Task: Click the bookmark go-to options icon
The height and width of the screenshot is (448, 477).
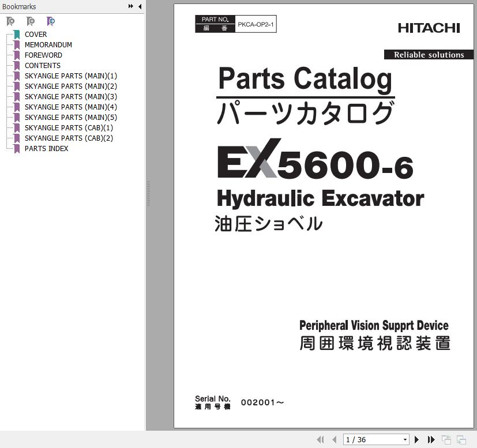Action: point(51,21)
